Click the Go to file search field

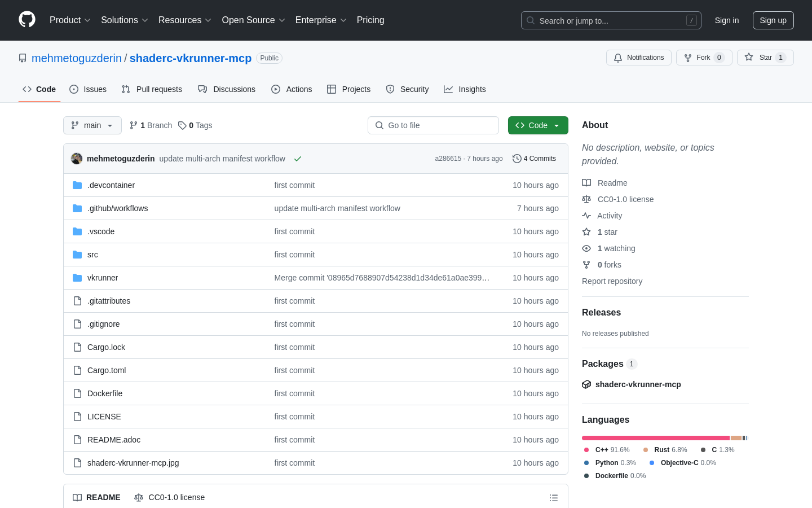[433, 125]
